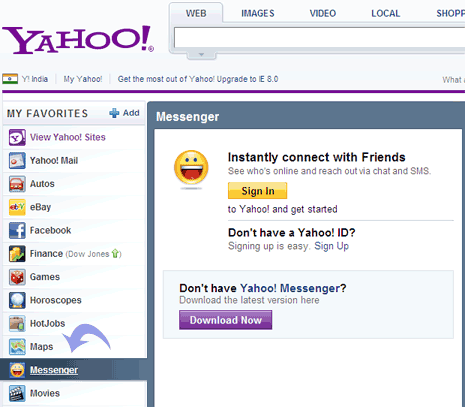The width and height of the screenshot is (465, 407).
Task: Open Finance text link in favorites
Action: pos(46,254)
